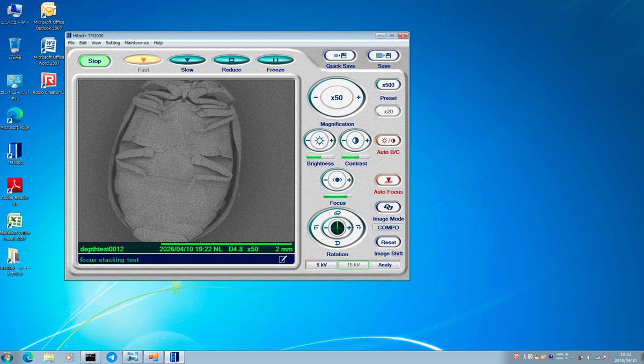
Task: Open the Setting menu
Action: [113, 43]
